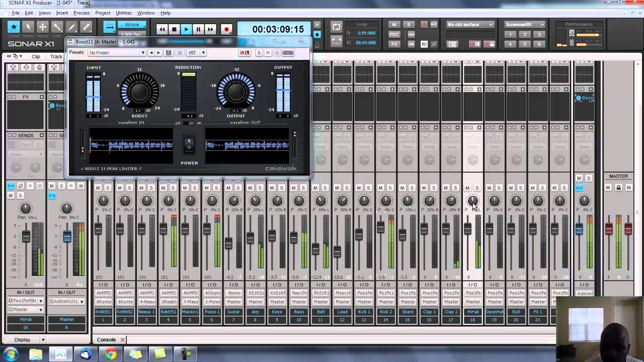Viewport: 644px width, 362px height.
Task: Select the Smart tool star icon
Action: (x=14, y=27)
